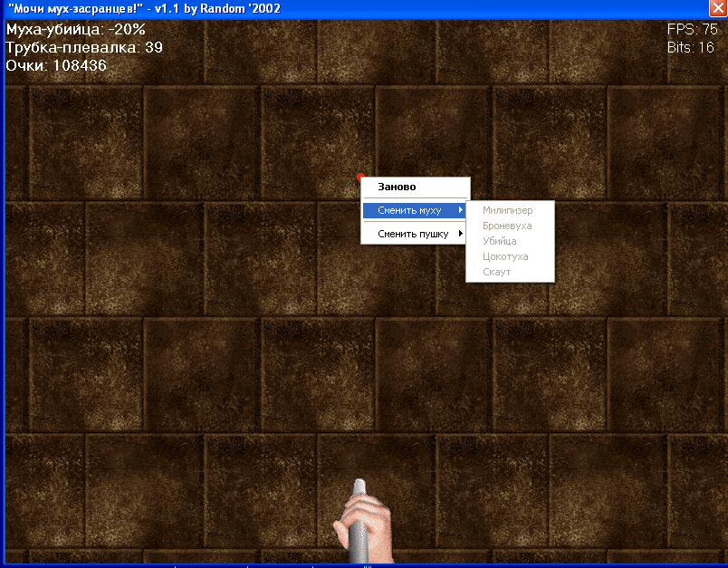728x568 pixels.
Task: Select Заново in the context menu
Action: click(415, 187)
